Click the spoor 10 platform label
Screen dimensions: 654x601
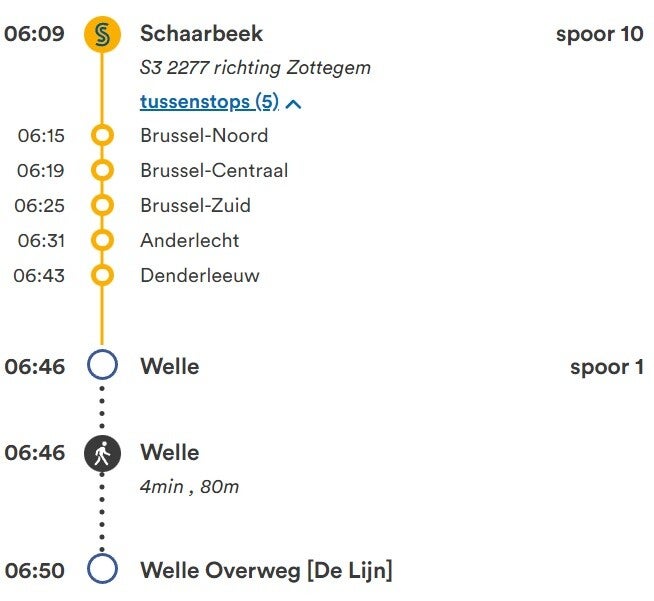click(599, 34)
